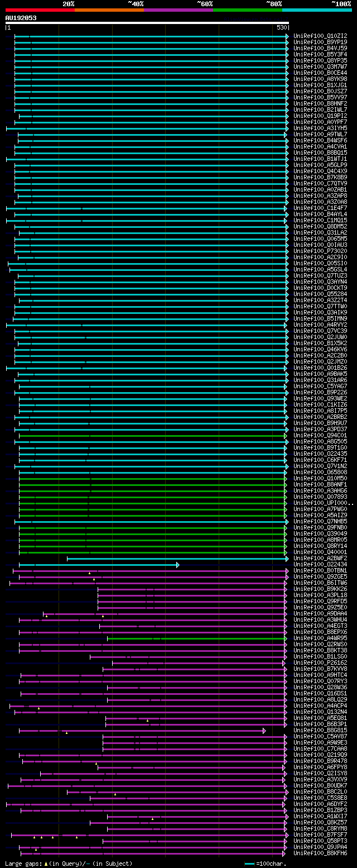Click purple alignment bar for UniRef100_Q58PT3
357x868 pixels.
pos(194,841)
